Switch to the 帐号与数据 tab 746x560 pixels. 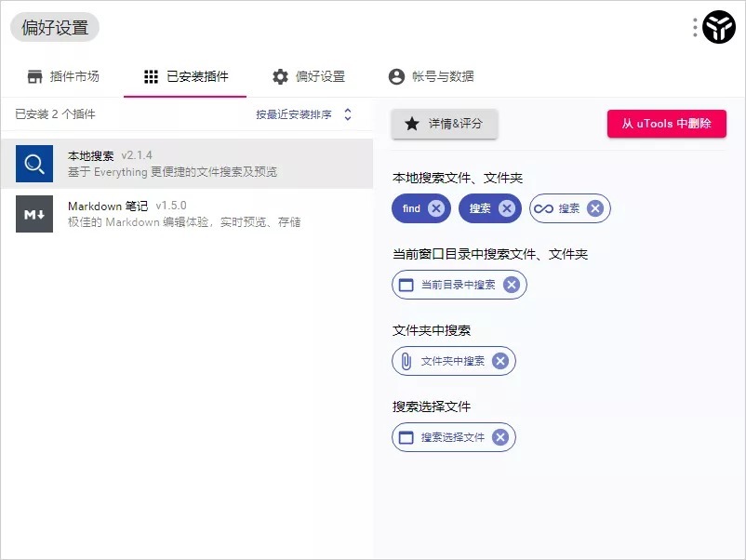pyautogui.click(x=431, y=76)
